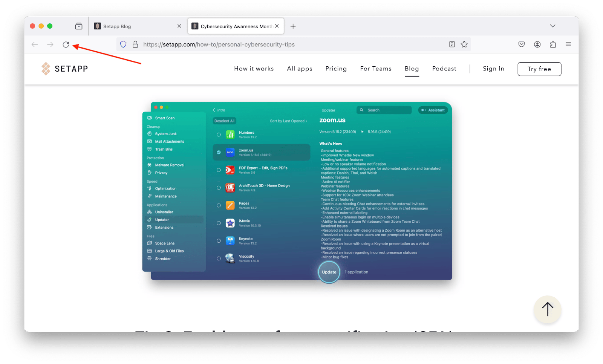Click the tracking protection shield icon
Screen dimensions: 603x364
[123, 44]
